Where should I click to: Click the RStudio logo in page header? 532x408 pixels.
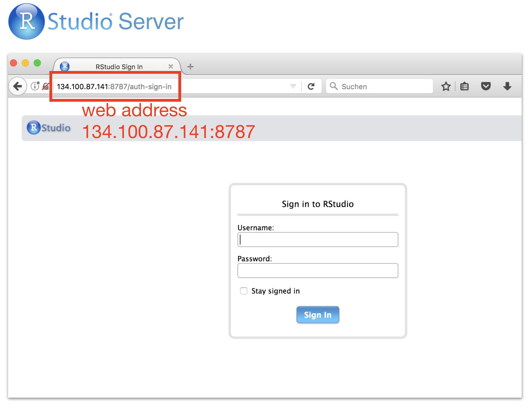(49, 128)
